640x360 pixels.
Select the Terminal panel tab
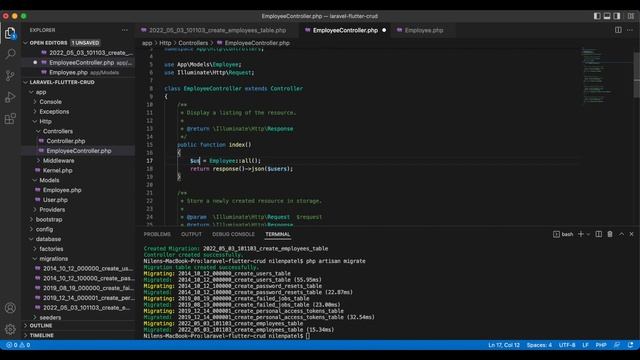pos(278,234)
